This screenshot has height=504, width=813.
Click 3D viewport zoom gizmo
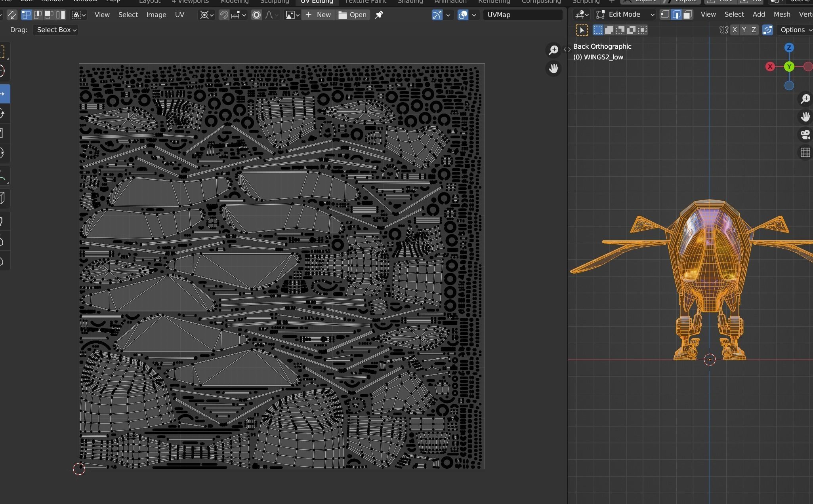pos(805,99)
